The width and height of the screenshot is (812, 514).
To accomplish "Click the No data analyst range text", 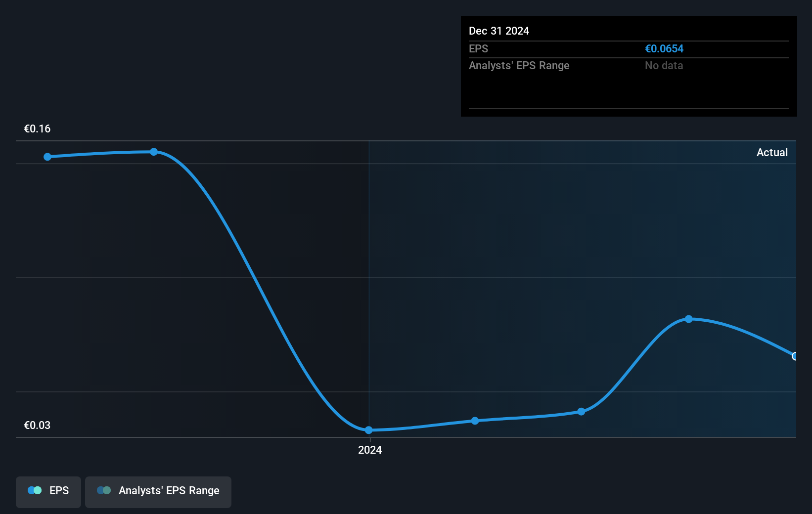I will [x=664, y=66].
